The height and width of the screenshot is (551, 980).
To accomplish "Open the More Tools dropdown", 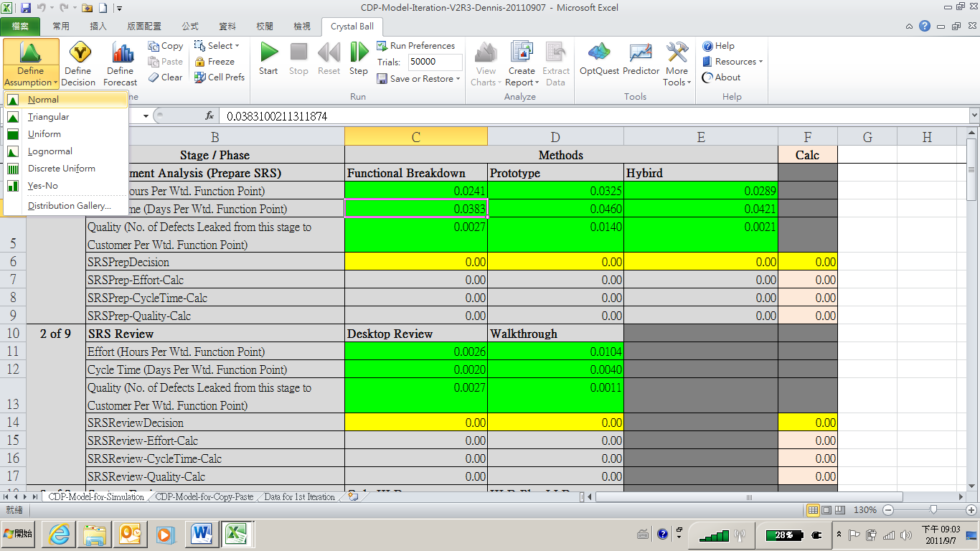I will tap(677, 64).
